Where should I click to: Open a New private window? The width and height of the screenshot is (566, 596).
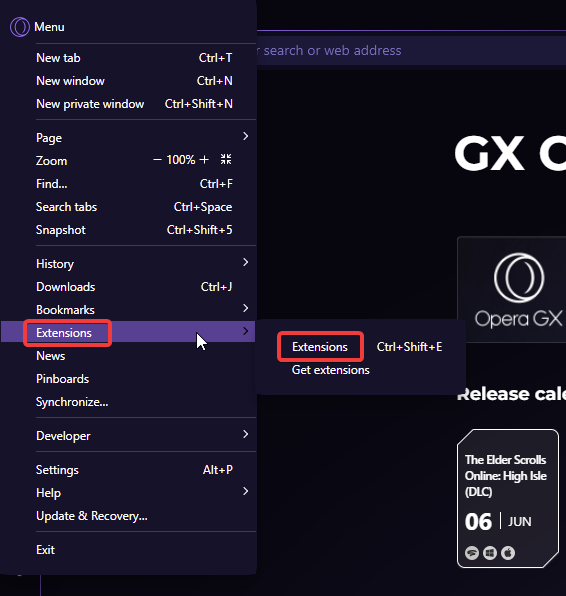(x=128, y=104)
